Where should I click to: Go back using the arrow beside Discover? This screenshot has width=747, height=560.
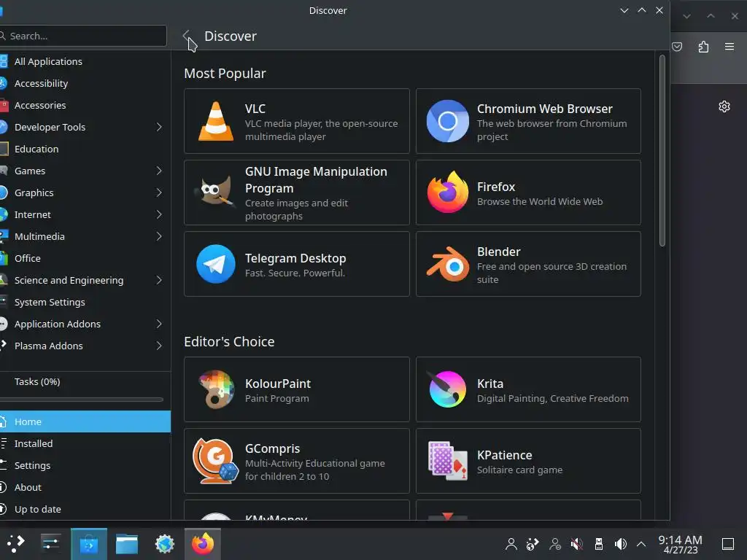click(186, 36)
